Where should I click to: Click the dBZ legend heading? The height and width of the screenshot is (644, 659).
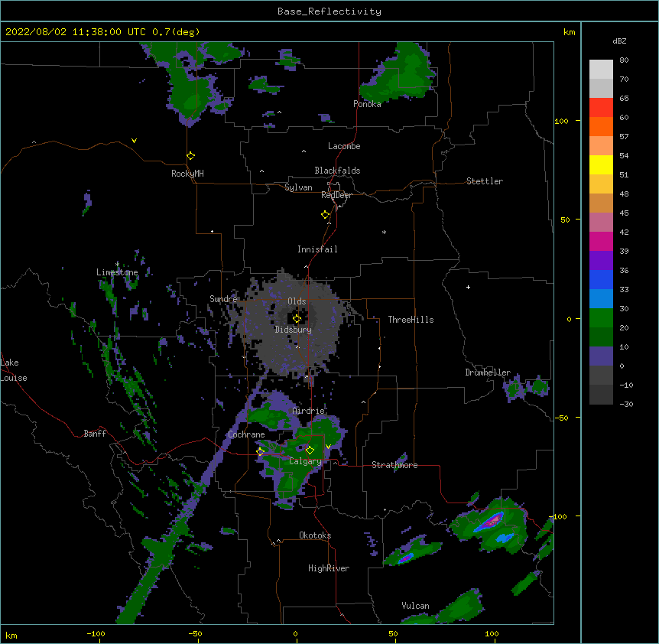619,41
